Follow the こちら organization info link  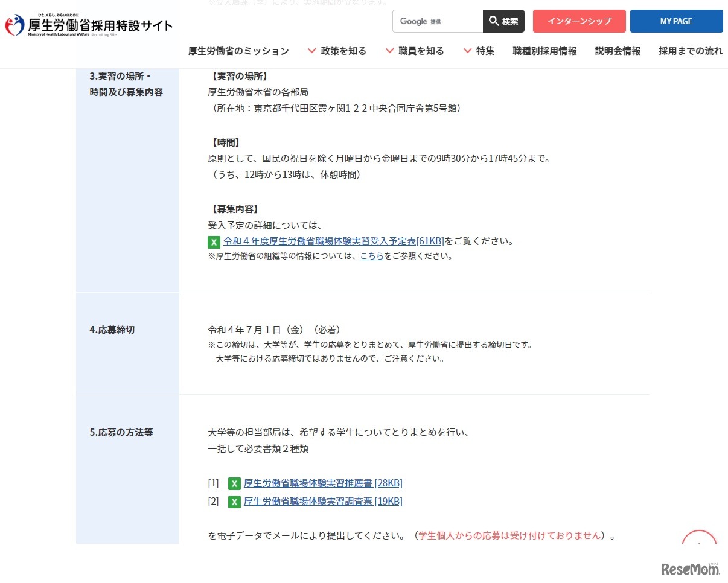point(372,256)
